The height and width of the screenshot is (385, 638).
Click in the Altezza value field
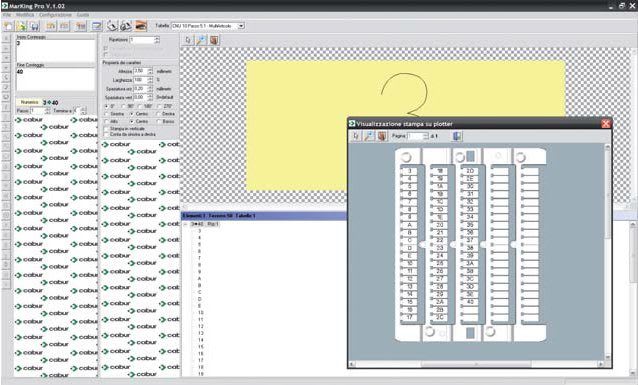point(140,71)
